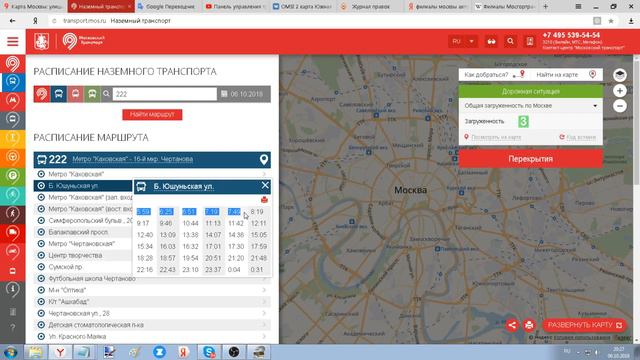Image resolution: width=640 pixels, height=360 pixels.
Task: Expand the М-н "Оптика" stop row
Action: [x=151, y=290]
